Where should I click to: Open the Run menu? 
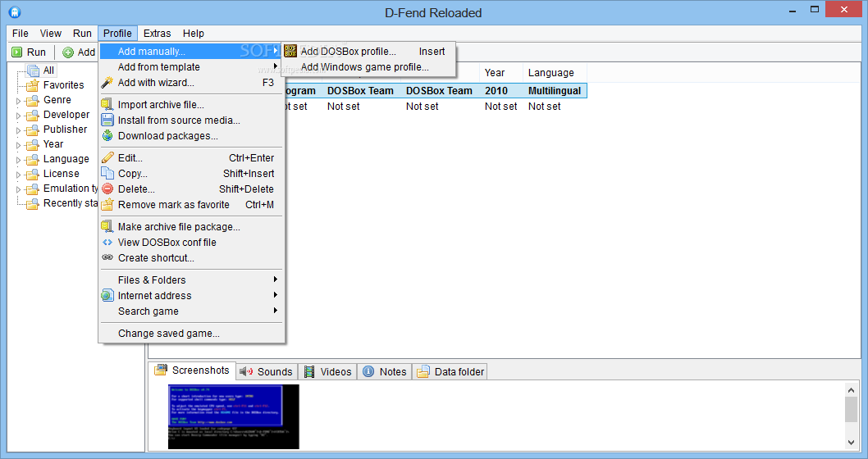pyautogui.click(x=82, y=33)
